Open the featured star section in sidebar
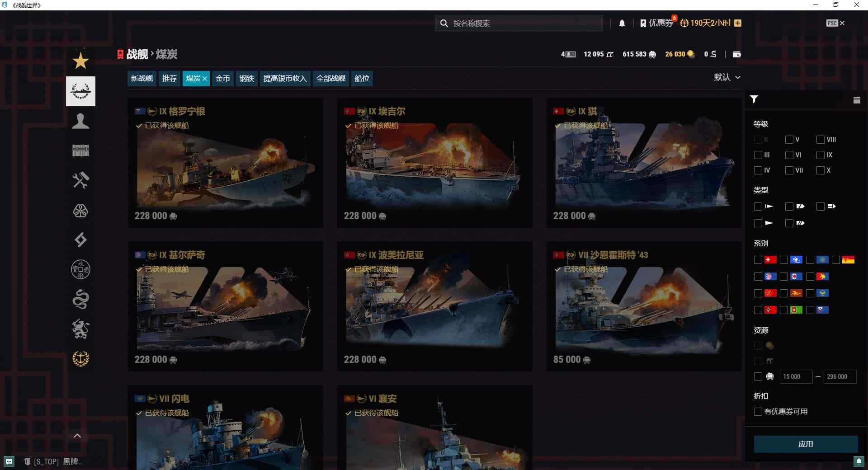Viewport: 868px width, 470px height. pyautogui.click(x=80, y=60)
